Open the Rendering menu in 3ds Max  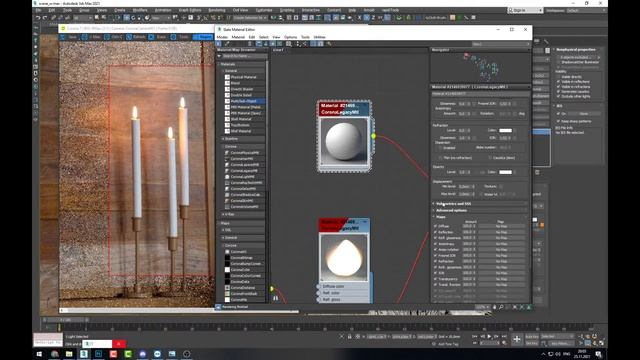[x=216, y=10]
